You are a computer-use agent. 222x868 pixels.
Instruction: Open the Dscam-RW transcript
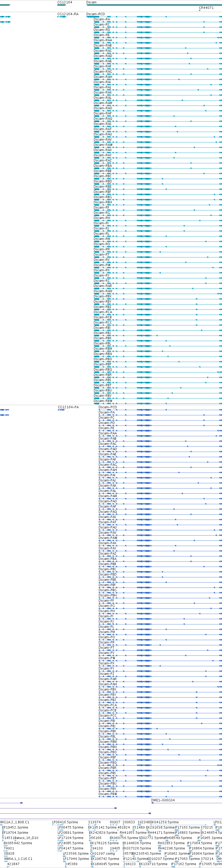[102, 265]
